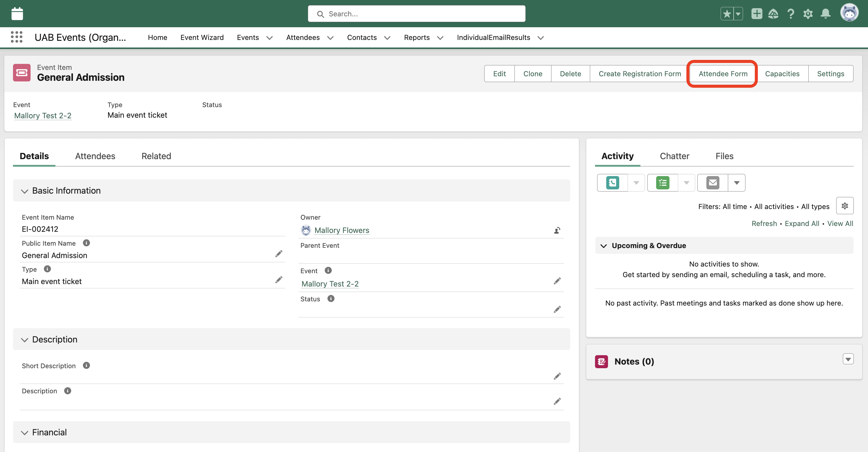Expand the Events nav menu chevron

(269, 38)
